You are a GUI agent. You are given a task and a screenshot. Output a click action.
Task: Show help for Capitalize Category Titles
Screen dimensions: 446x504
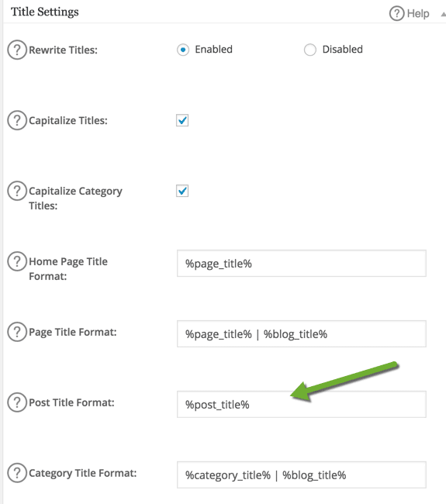(x=17, y=191)
